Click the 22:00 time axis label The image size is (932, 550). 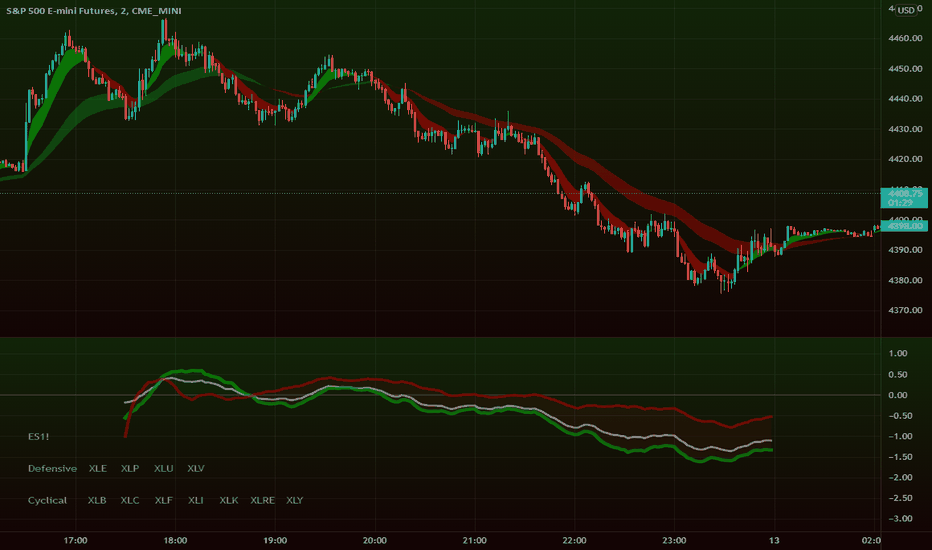coord(574,540)
